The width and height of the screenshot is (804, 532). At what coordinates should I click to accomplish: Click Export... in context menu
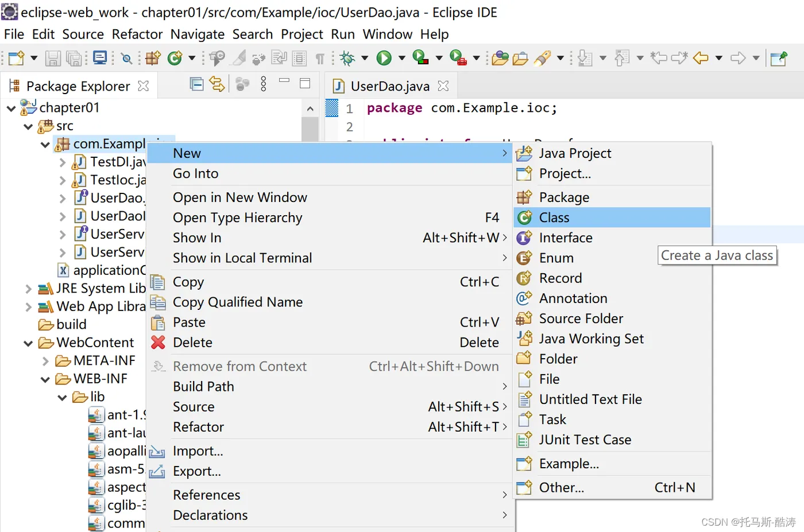(330, 471)
